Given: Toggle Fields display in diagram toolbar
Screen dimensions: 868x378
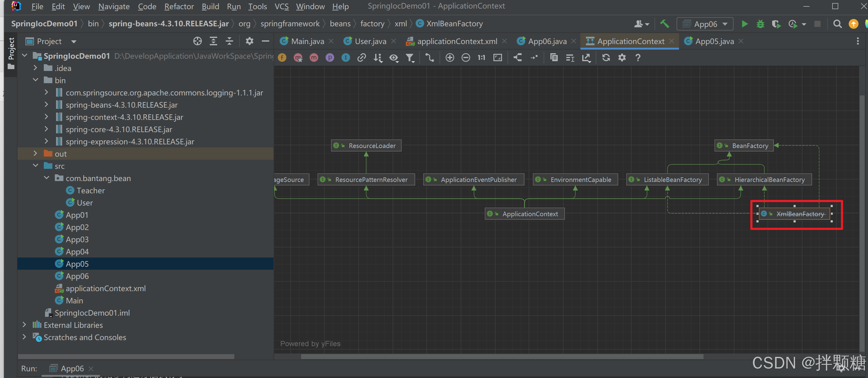Looking at the screenshot, I should [282, 57].
